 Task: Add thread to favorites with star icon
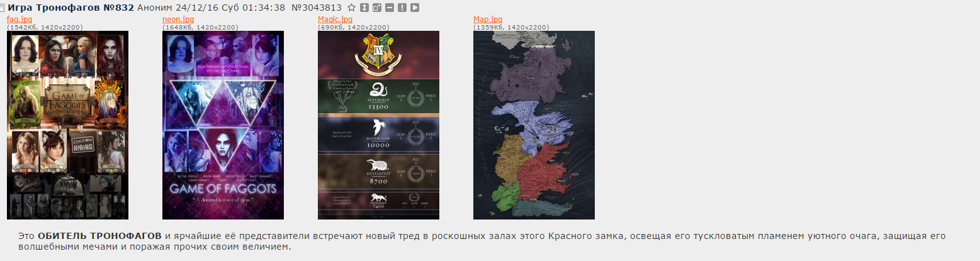tap(352, 8)
